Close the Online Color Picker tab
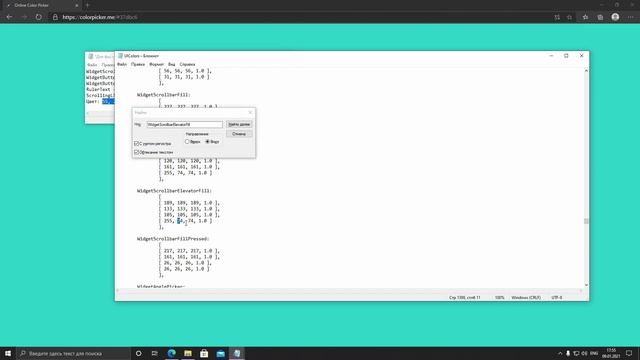 click(76, 5)
